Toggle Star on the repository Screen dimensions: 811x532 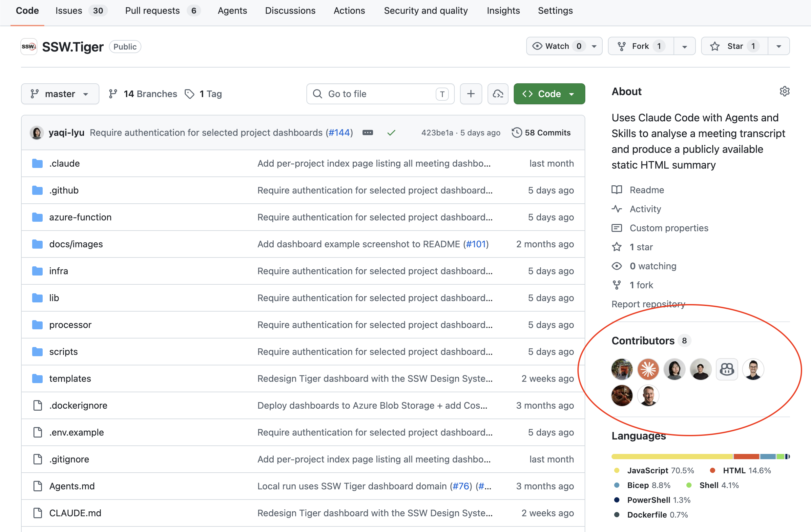click(734, 46)
